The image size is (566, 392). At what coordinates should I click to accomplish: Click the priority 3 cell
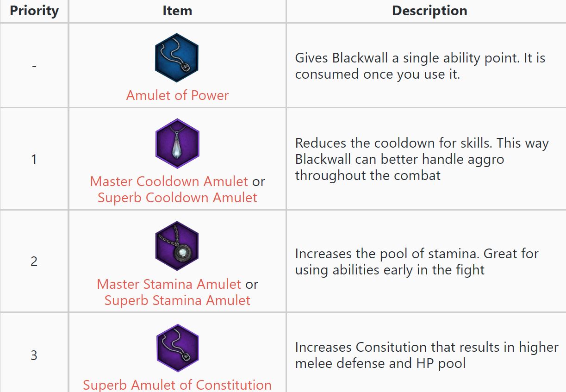(x=34, y=355)
